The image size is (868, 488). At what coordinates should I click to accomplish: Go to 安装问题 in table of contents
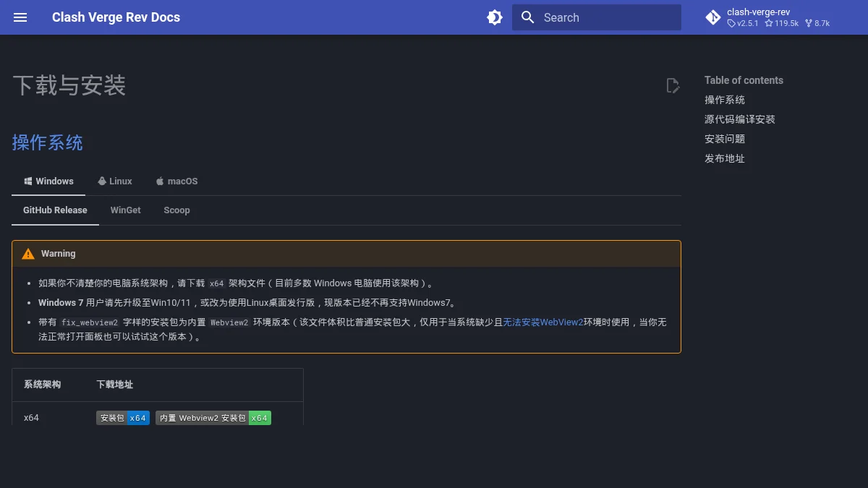(725, 139)
